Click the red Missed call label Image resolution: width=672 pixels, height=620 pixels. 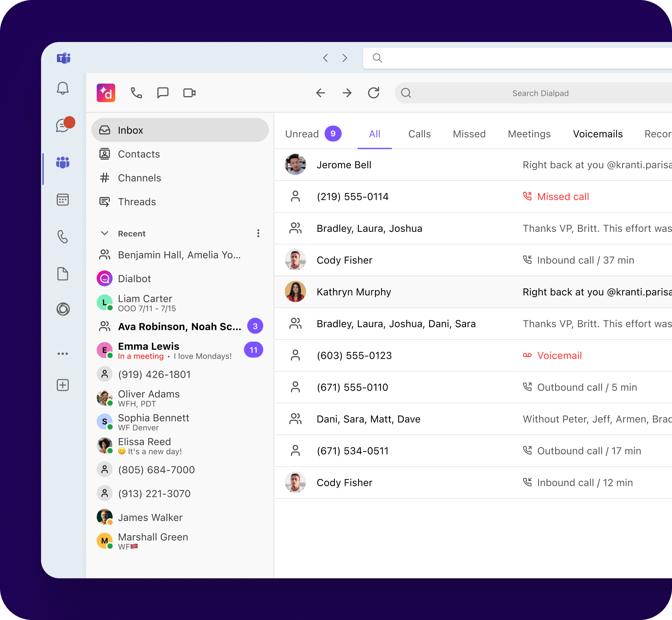click(x=563, y=197)
